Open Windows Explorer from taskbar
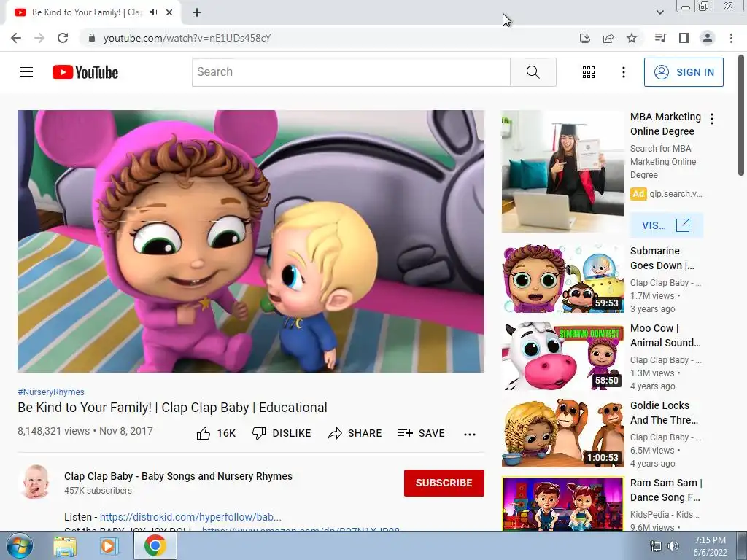Image resolution: width=747 pixels, height=560 pixels. pos(65,546)
